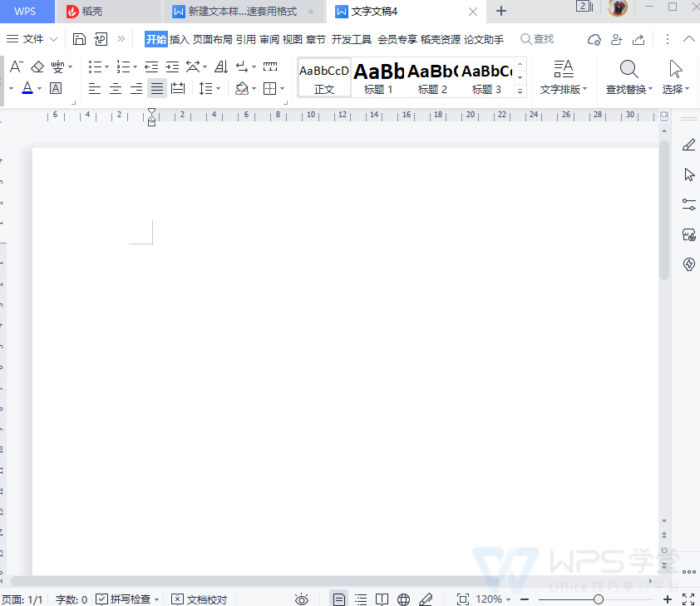The width and height of the screenshot is (700, 606).
Task: Switch to the 插入 tab
Action: coord(180,39)
